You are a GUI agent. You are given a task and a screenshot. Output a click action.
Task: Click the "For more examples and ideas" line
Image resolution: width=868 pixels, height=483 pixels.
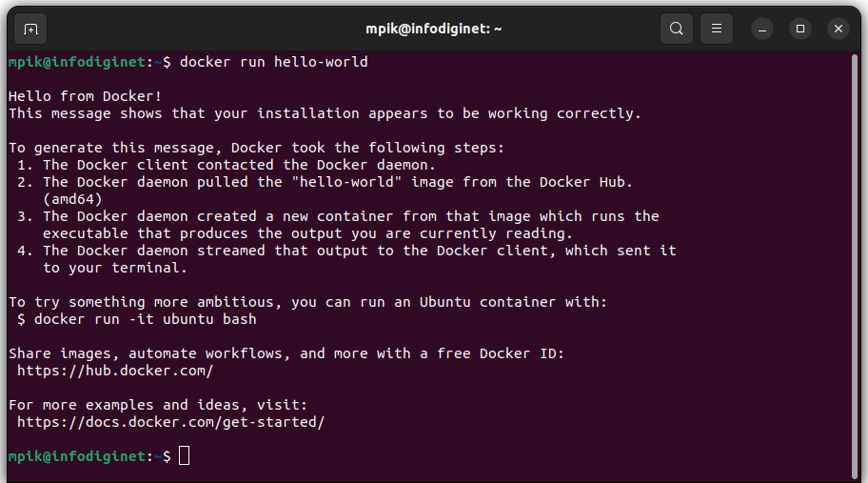(x=158, y=405)
